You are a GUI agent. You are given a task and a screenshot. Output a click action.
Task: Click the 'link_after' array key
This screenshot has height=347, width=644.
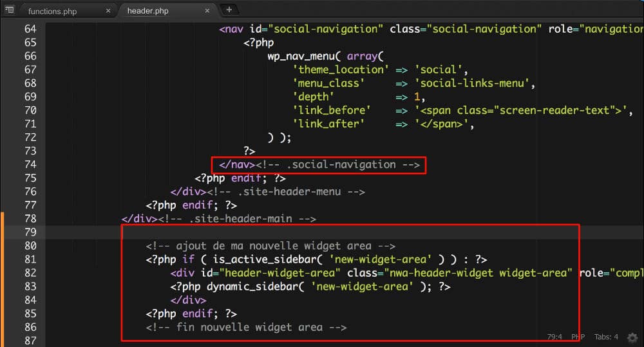pyautogui.click(x=328, y=124)
